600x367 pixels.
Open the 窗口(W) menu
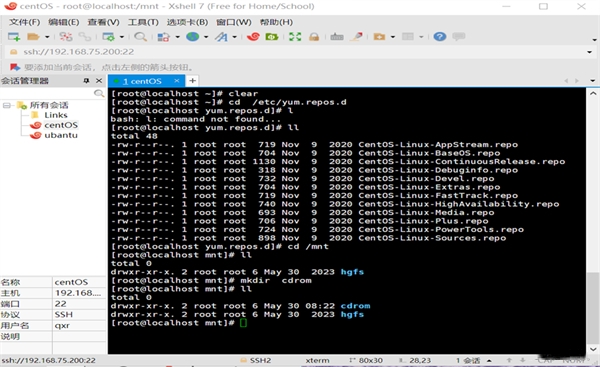click(x=233, y=22)
